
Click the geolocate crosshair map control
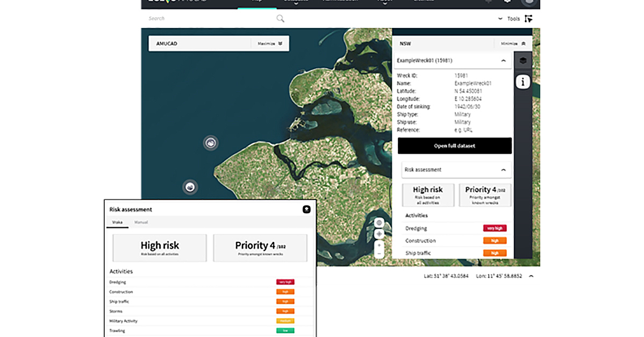click(x=379, y=234)
